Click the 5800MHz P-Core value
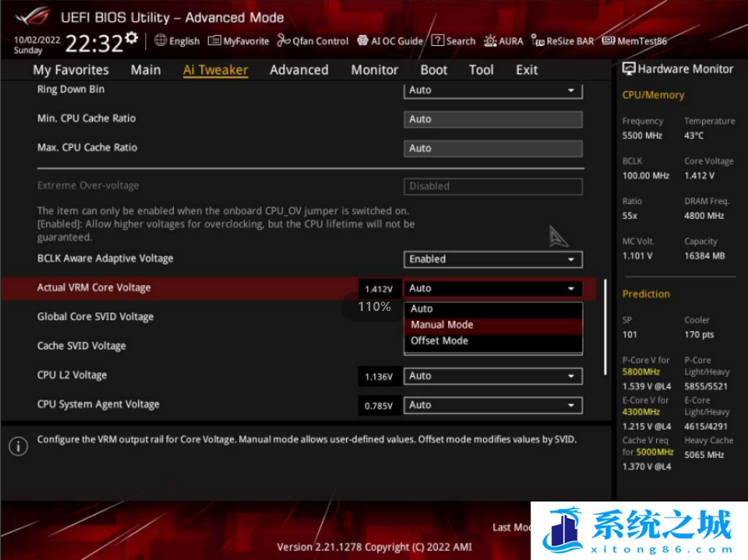748x560 pixels. pos(641,372)
